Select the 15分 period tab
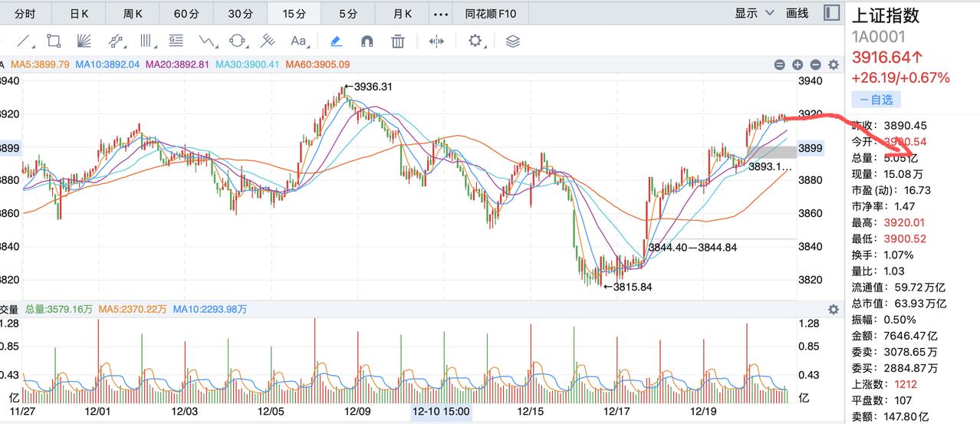The height and width of the screenshot is (424, 980). tap(294, 13)
